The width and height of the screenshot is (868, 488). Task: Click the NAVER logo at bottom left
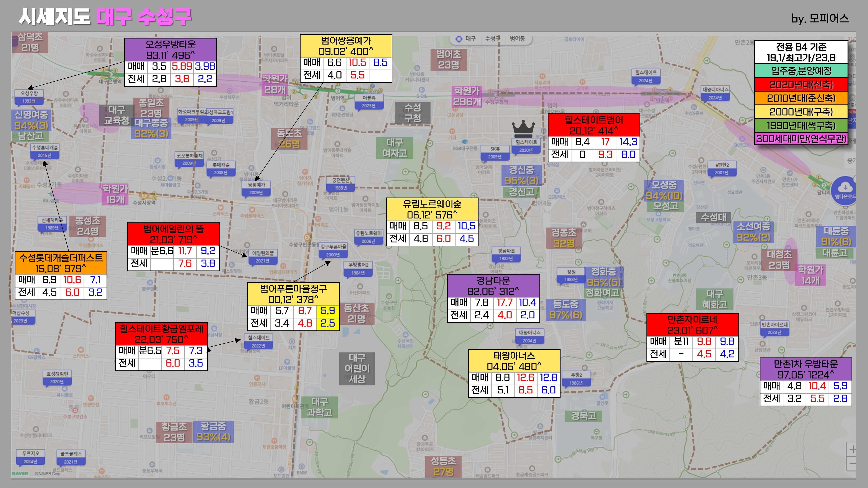coord(20,473)
